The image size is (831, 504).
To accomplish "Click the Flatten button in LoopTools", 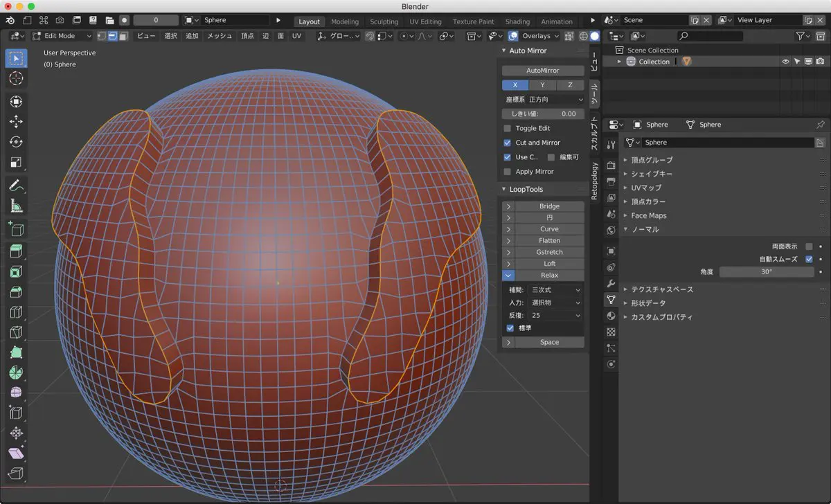I will 549,241.
